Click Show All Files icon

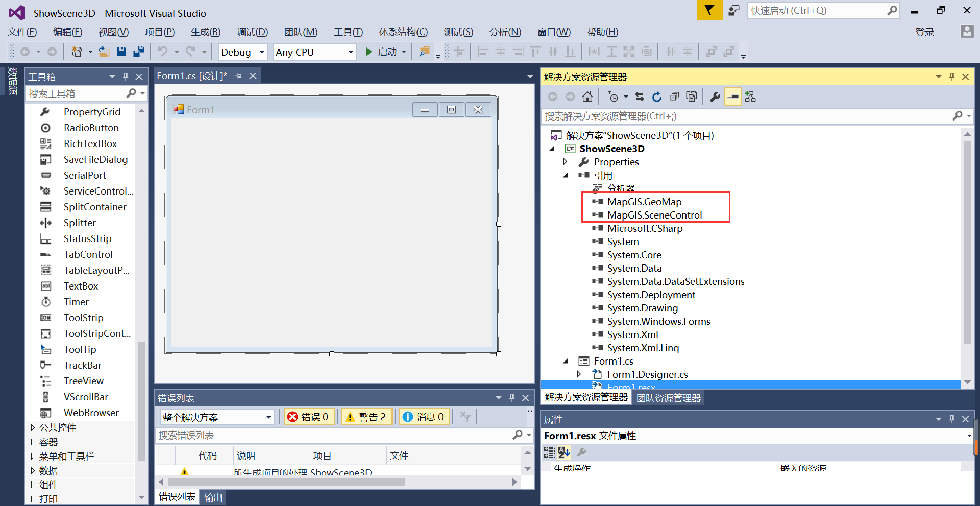pyautogui.click(x=692, y=97)
